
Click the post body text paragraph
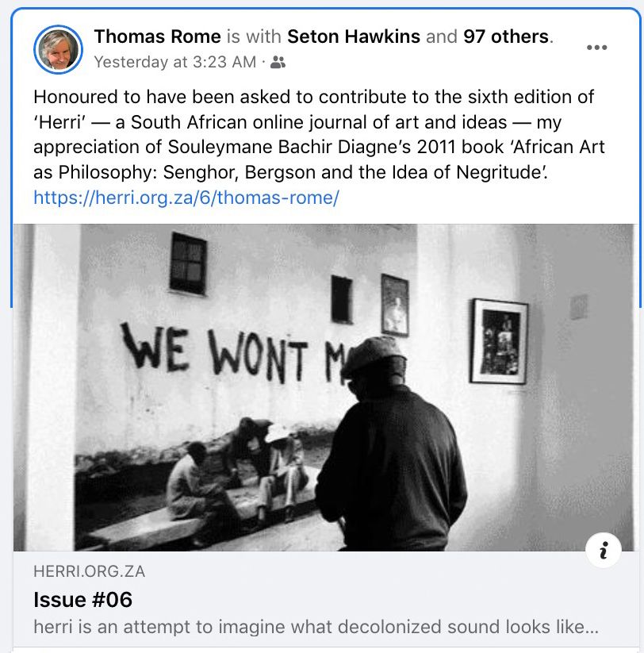[x=319, y=134]
